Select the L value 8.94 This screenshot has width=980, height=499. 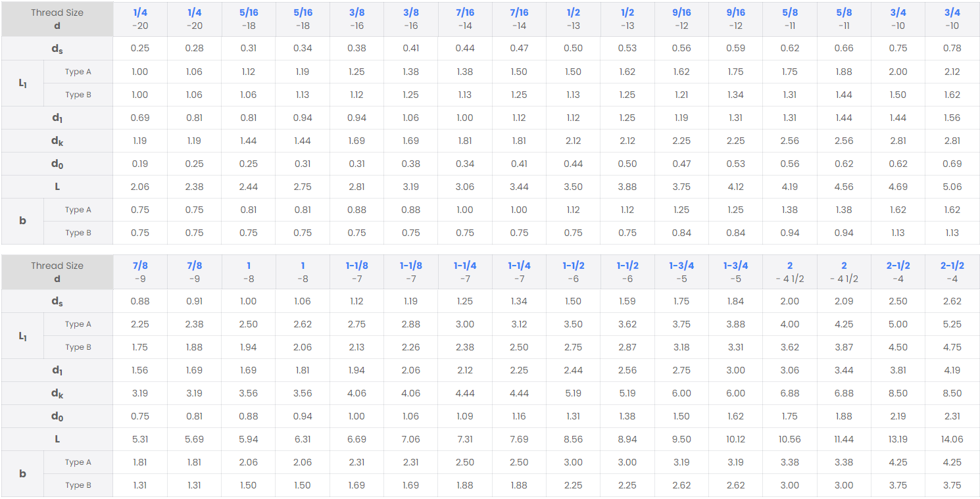click(627, 439)
